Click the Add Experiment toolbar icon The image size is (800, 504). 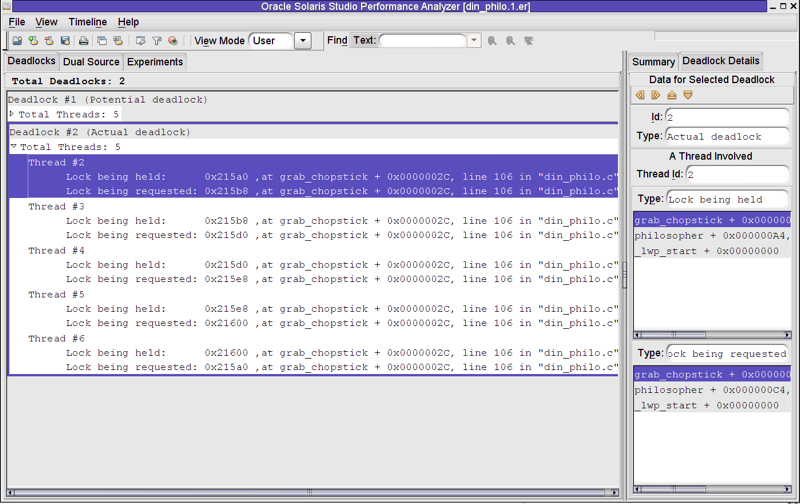coord(33,41)
